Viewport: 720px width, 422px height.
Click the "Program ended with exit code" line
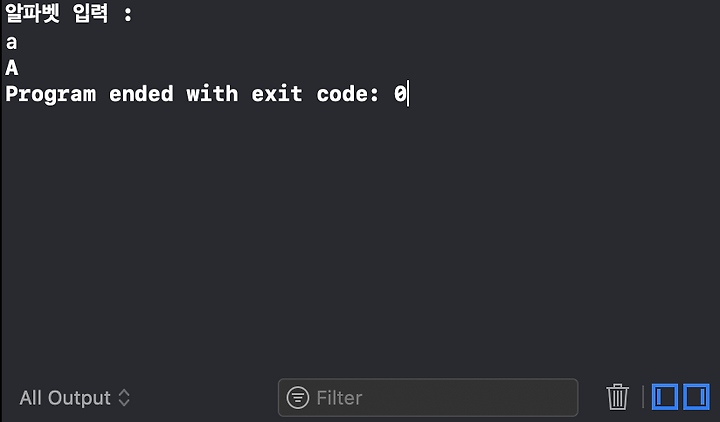(206, 94)
